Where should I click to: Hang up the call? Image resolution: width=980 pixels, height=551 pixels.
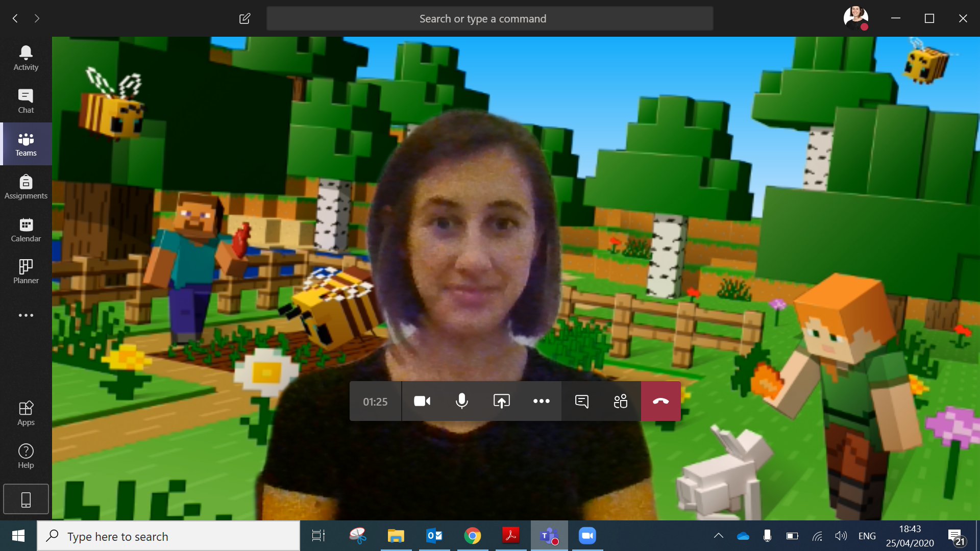click(x=660, y=401)
